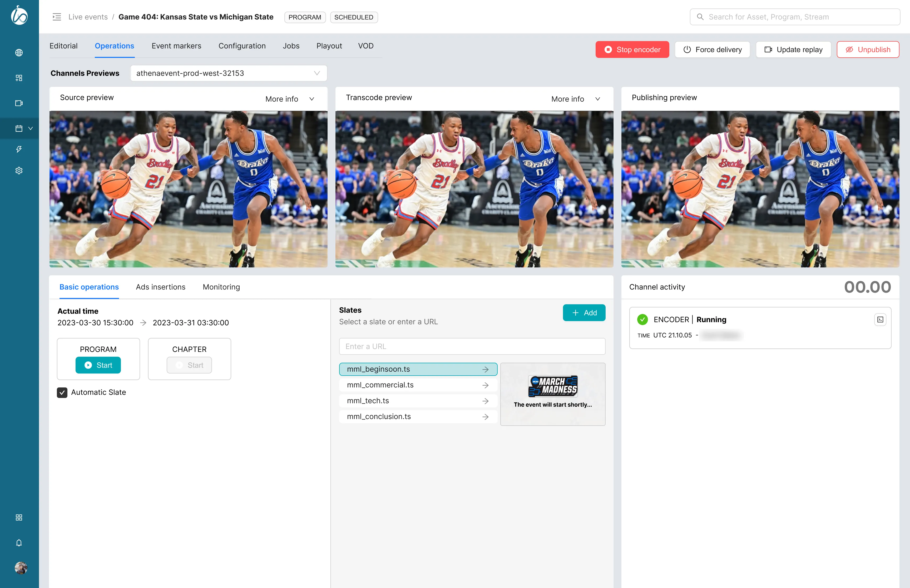The width and height of the screenshot is (910, 588).
Task: Select arrow of mml_commercial.ts slate
Action: 485,385
